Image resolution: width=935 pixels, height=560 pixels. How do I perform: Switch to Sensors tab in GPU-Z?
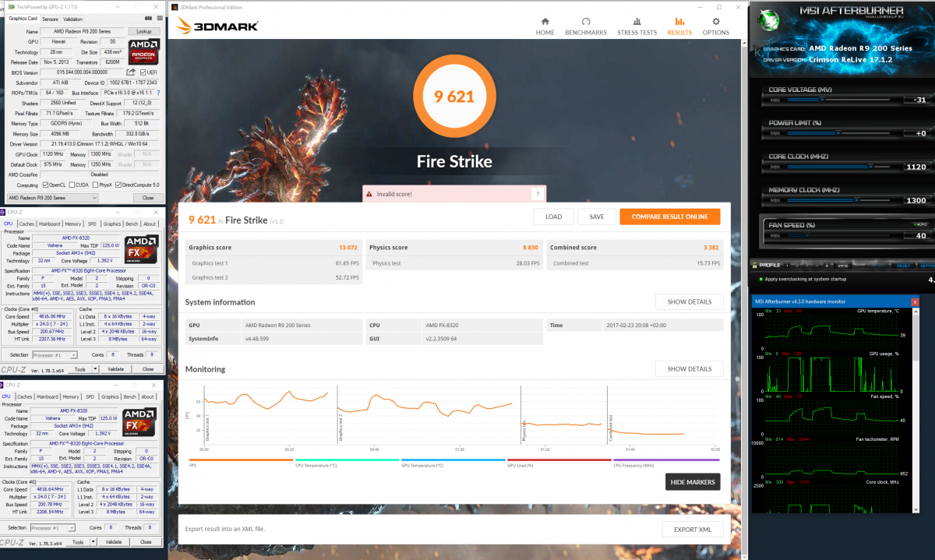pos(50,19)
